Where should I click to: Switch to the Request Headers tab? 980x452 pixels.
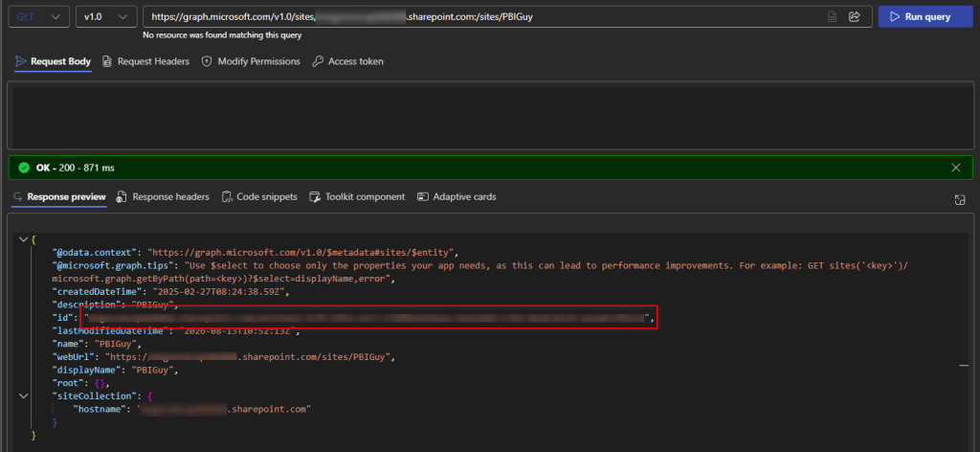(x=145, y=61)
